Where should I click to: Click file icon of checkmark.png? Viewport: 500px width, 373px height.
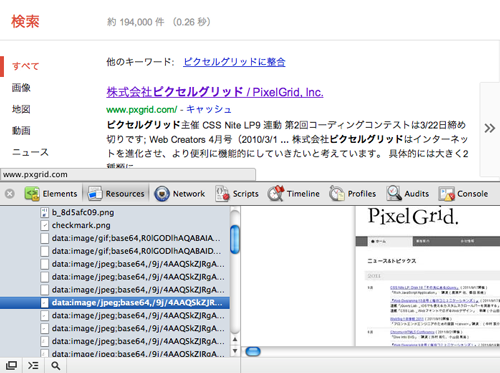[x=44, y=225]
